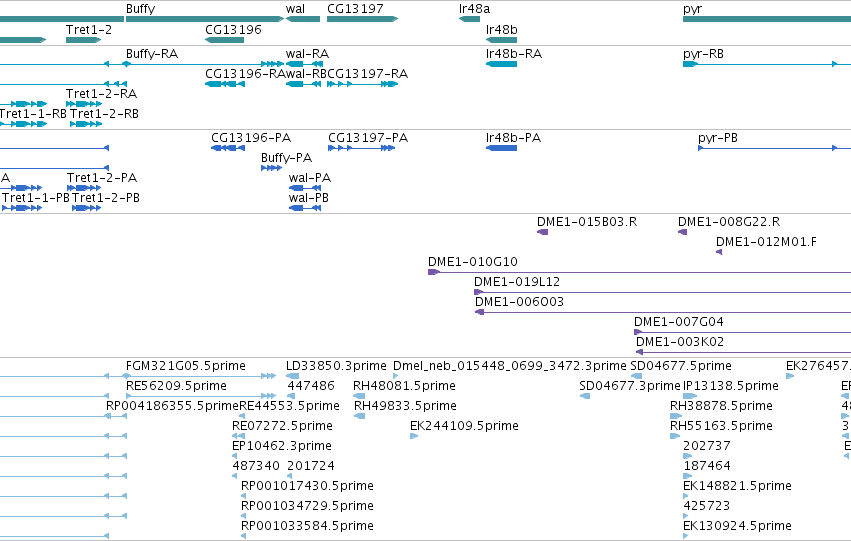Screen dimensions: 851x541
Task: Click the Ir48b gene label
Action: point(501,30)
